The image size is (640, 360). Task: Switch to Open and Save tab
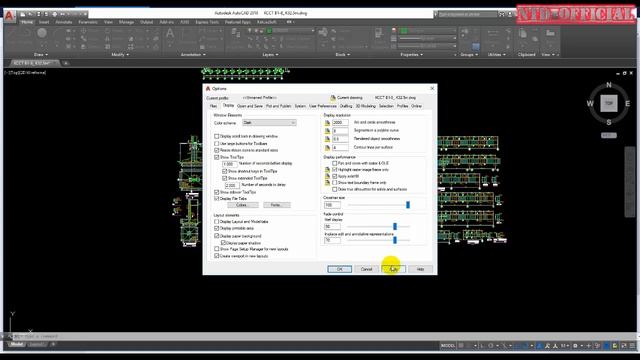(x=250, y=106)
